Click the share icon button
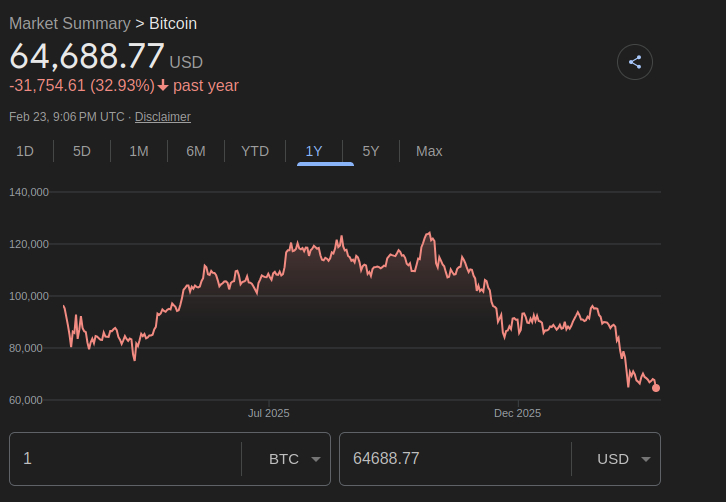 pyautogui.click(x=634, y=62)
